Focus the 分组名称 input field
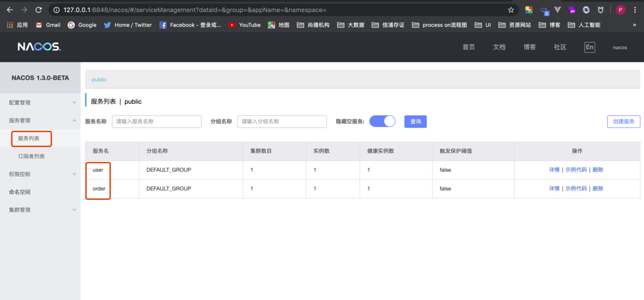644x300 pixels. pos(282,121)
